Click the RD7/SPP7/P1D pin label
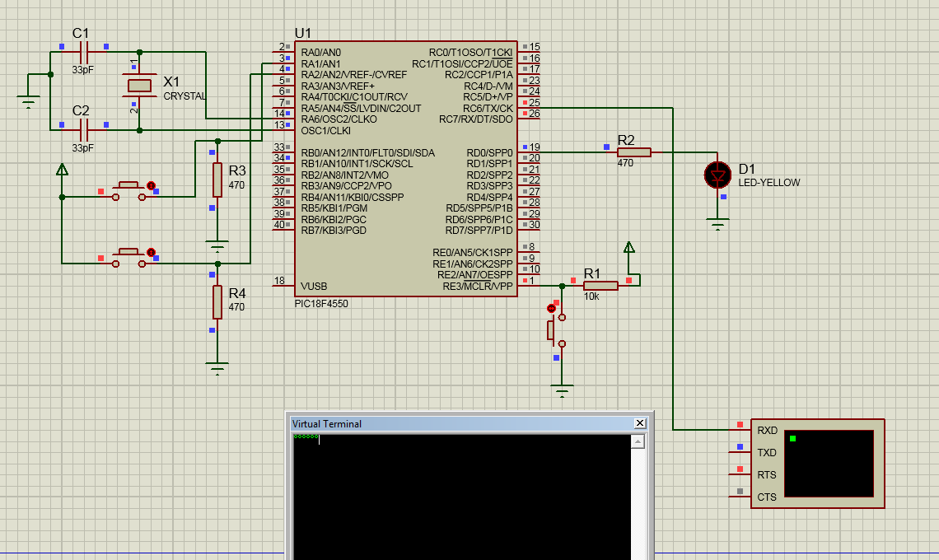 coord(479,231)
